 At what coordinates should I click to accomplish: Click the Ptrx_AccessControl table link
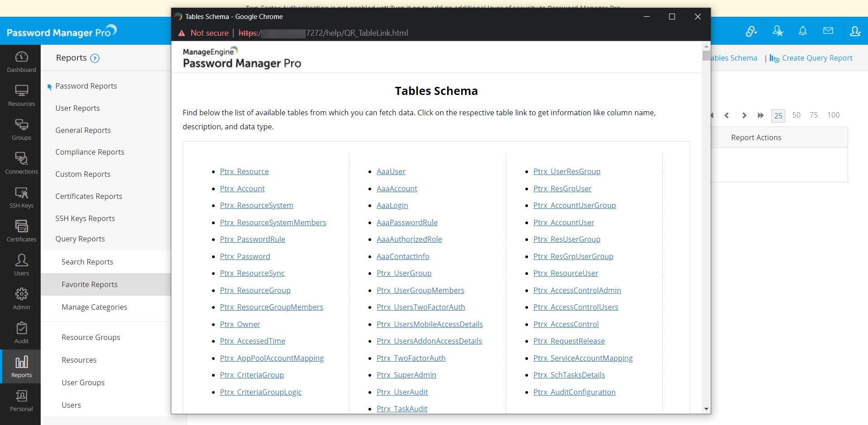click(566, 324)
